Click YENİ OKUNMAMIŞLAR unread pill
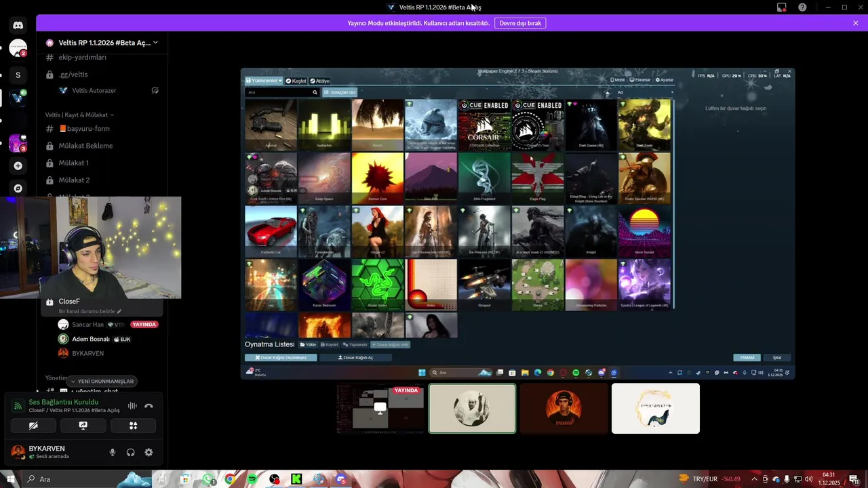Image resolution: width=868 pixels, height=488 pixels. tap(102, 381)
